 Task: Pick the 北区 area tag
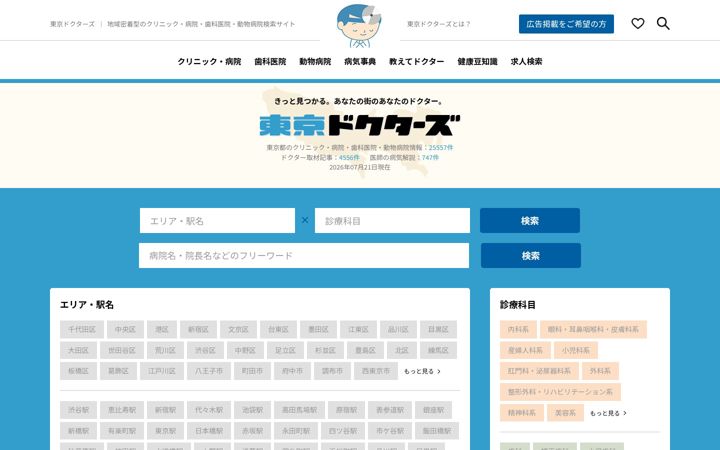402,350
